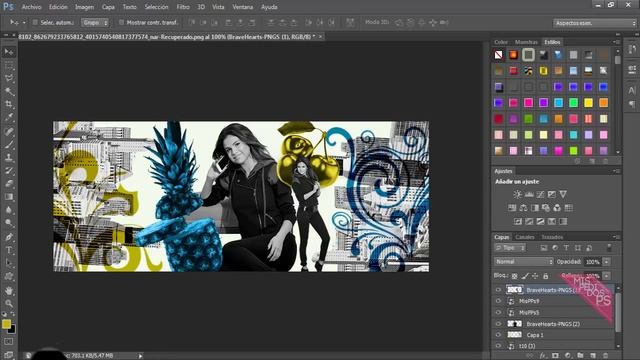Viewport: 640px width, 360px height.
Task: Open the Relleno slider arrow
Action: click(607, 276)
